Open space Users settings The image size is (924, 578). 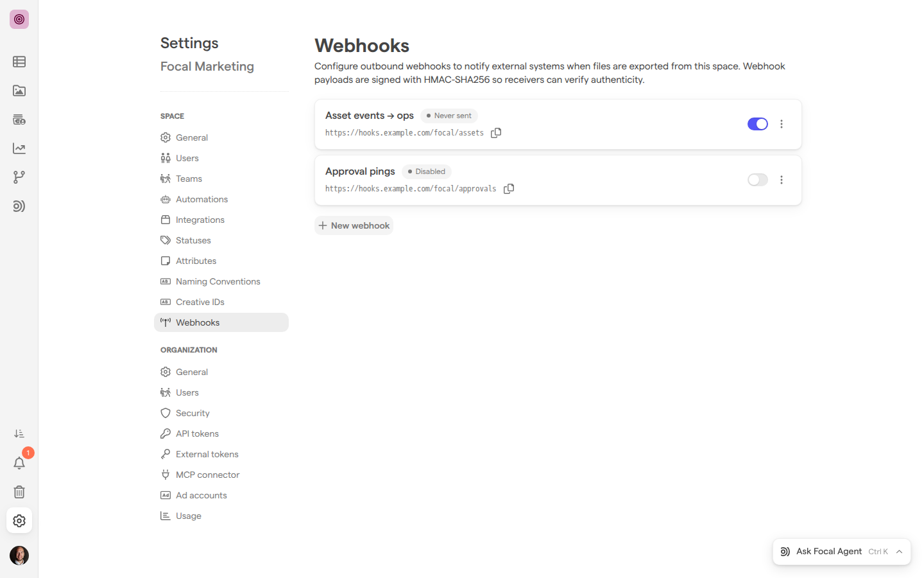pos(221,158)
